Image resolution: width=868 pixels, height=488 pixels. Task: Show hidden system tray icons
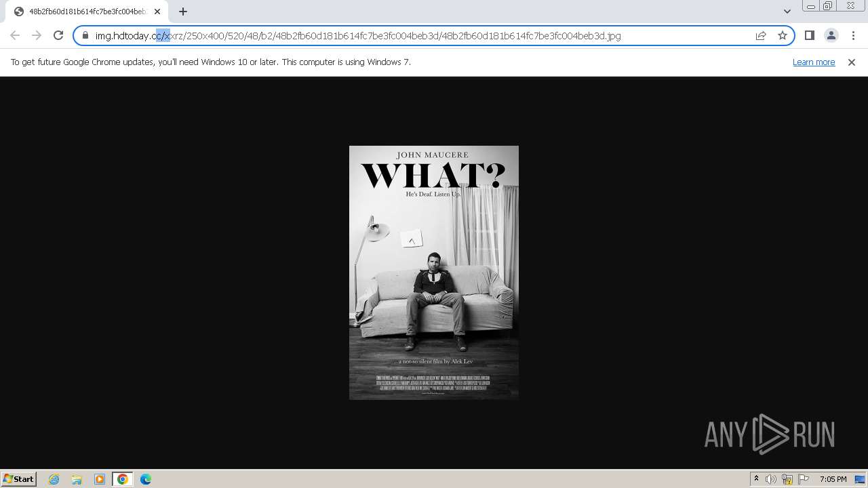(756, 479)
